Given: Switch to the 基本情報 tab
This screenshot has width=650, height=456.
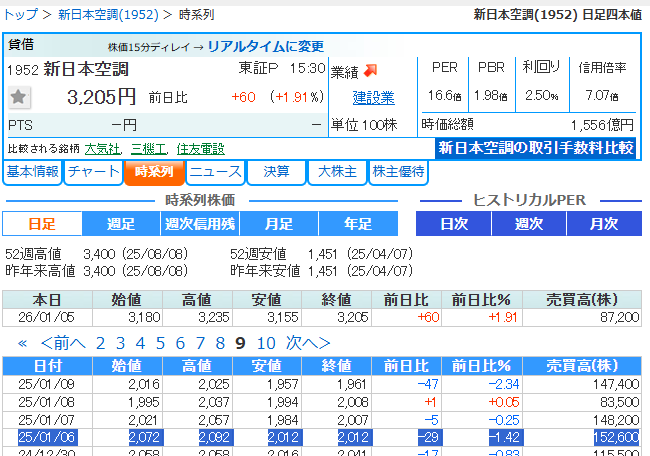Looking at the screenshot, I should tap(32, 172).
